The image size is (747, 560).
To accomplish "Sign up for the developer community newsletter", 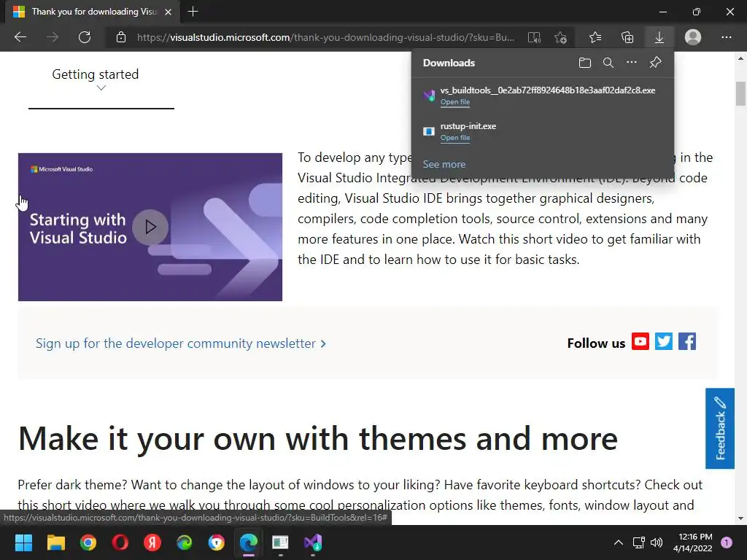I will coord(181,343).
